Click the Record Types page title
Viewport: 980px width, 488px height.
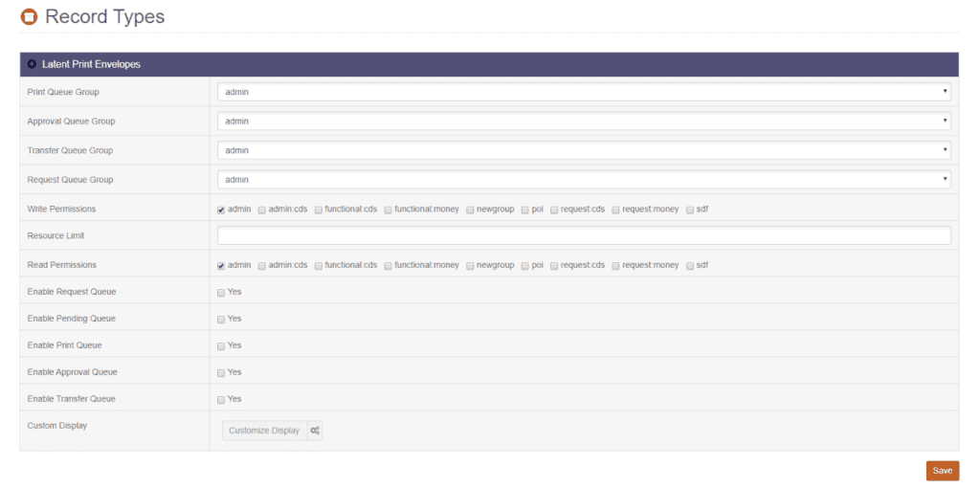tap(105, 17)
